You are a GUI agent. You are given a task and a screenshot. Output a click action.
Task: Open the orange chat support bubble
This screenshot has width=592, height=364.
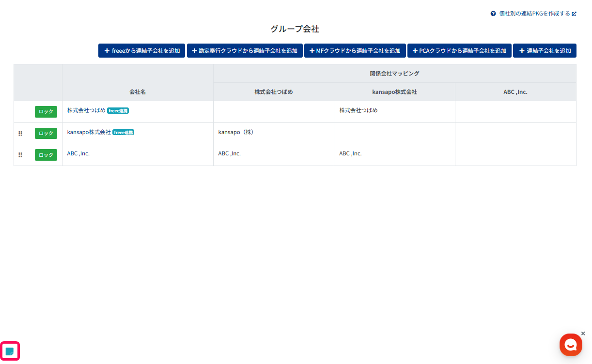pyautogui.click(x=571, y=345)
